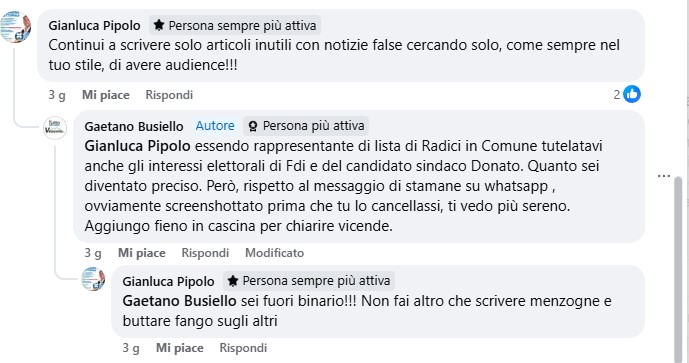Open the three-dots comment options menu
Screen dimensions: 689x363
[664, 176]
